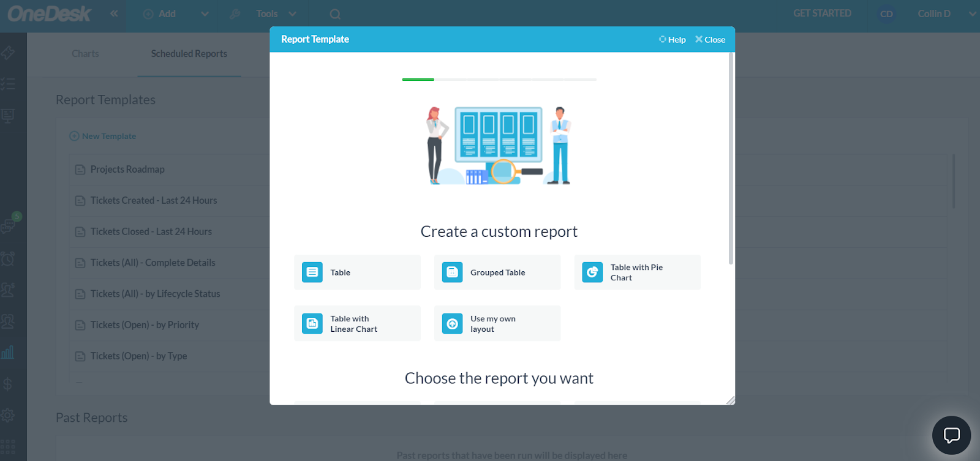Click the linear chart layout icon
Viewport: 980px width, 461px height.
point(312,323)
